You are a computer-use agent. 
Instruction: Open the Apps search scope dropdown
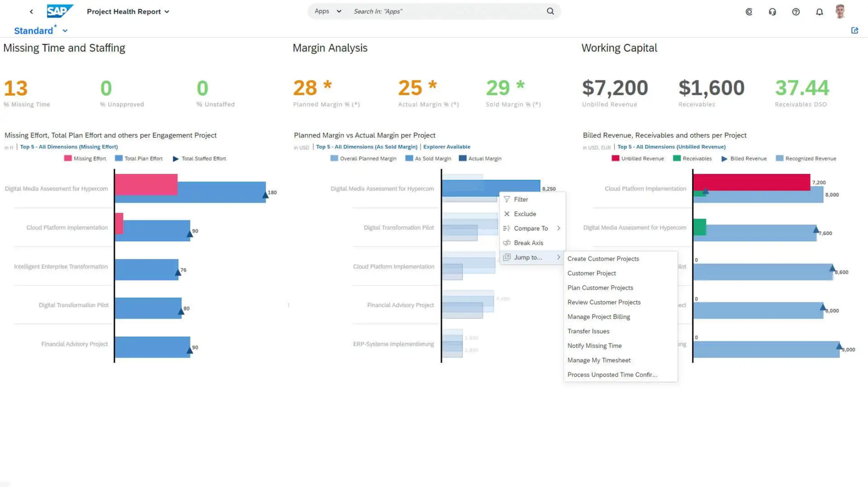[328, 11]
